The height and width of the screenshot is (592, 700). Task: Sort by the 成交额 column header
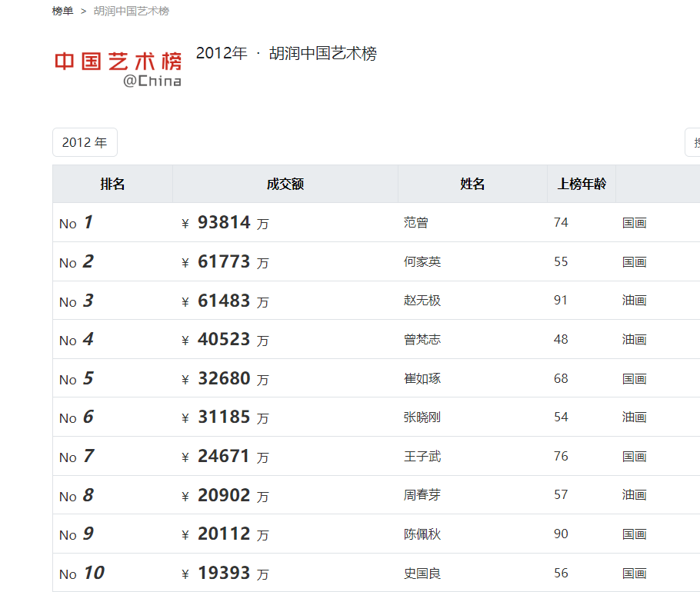(285, 184)
